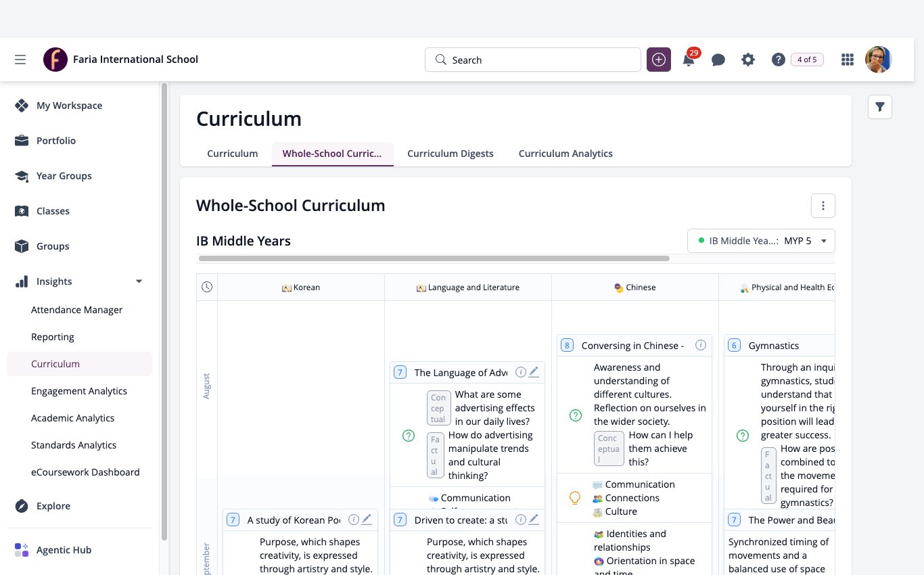This screenshot has height=575, width=924.
Task: Open the help question mark icon
Action: 778,60
